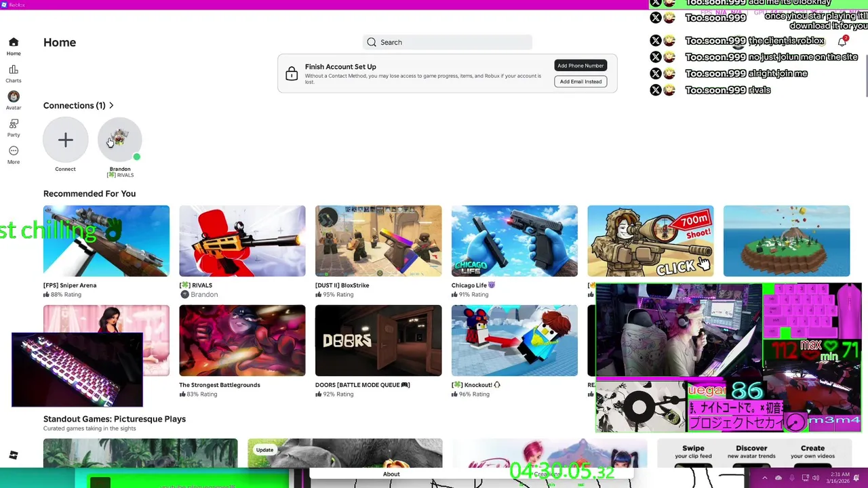Click the Knockout! title text
868x488 pixels.
pyautogui.click(x=476, y=385)
